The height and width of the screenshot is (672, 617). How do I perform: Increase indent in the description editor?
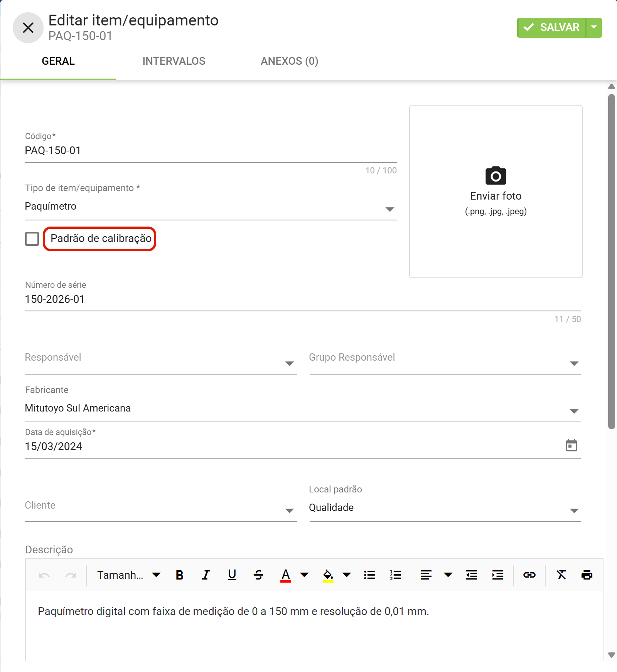point(498,575)
